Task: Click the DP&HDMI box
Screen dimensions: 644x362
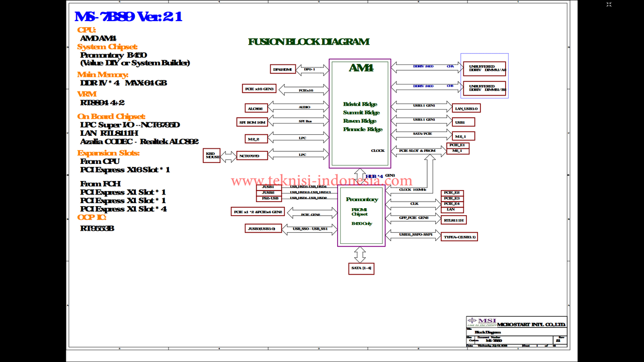Action: 282,69
